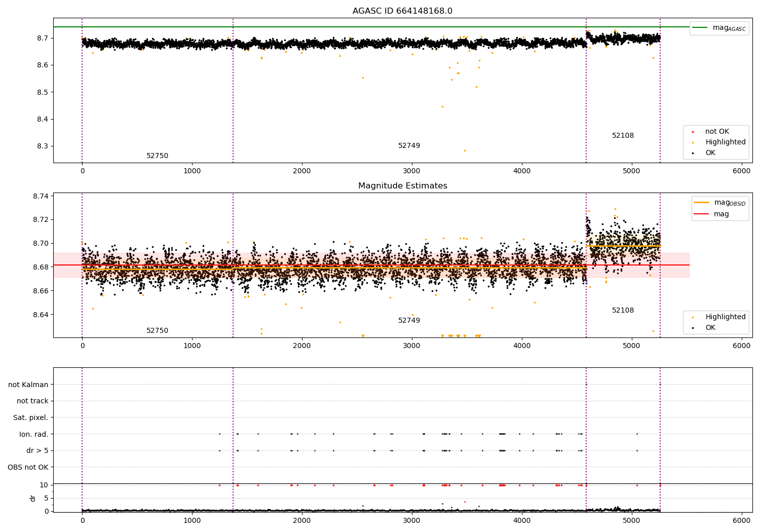This screenshot has width=760, height=532.
Task: Click y-axis tick 8.68 in middle plot
Action: click(41, 267)
